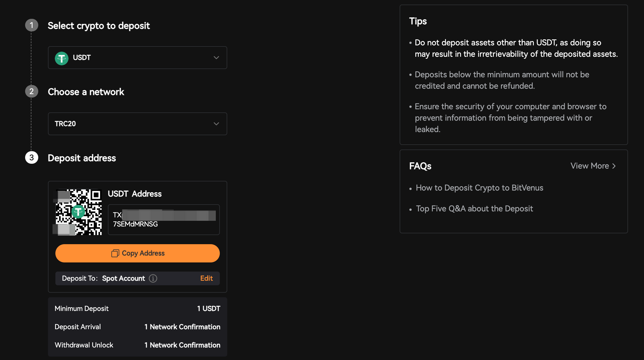Edit the Deposit To account
Screen dimensions: 644x360
pos(206,278)
